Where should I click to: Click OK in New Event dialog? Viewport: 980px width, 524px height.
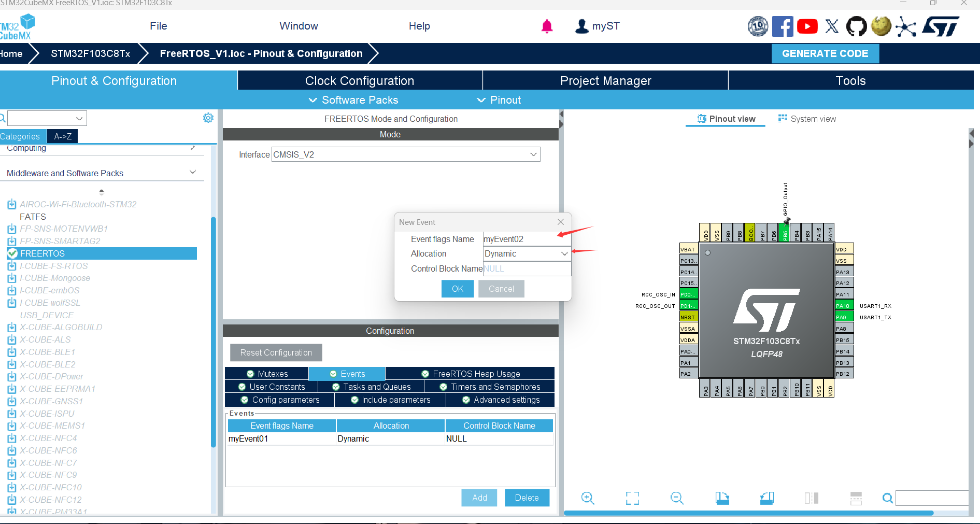(458, 289)
